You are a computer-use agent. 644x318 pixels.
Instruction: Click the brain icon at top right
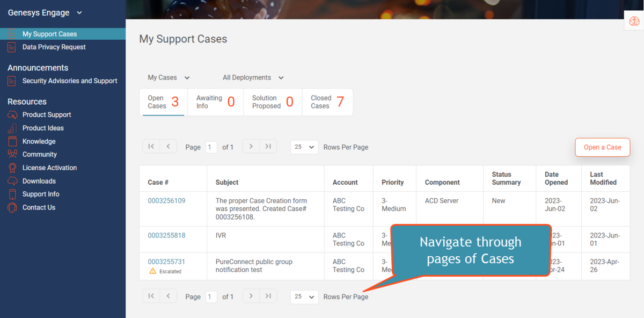634,21
